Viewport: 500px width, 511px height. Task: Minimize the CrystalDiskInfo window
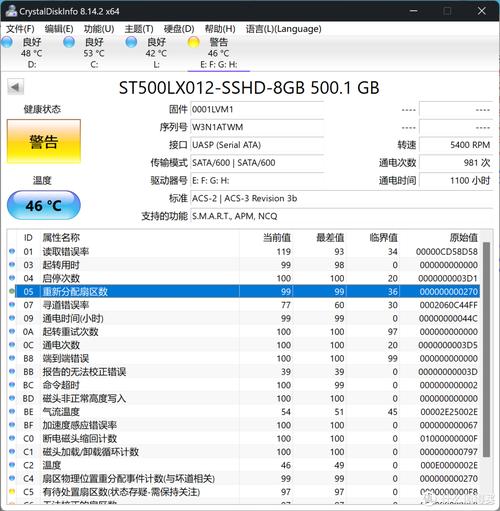point(413,11)
